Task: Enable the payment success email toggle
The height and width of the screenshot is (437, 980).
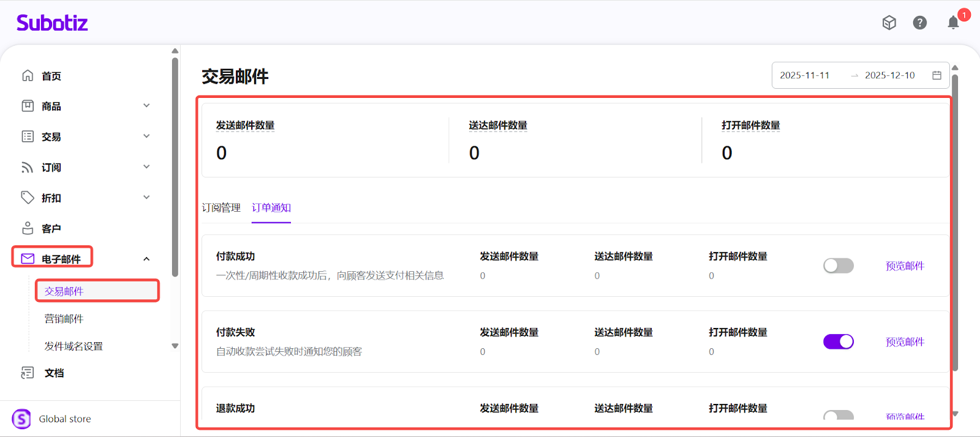Action: [x=838, y=266]
